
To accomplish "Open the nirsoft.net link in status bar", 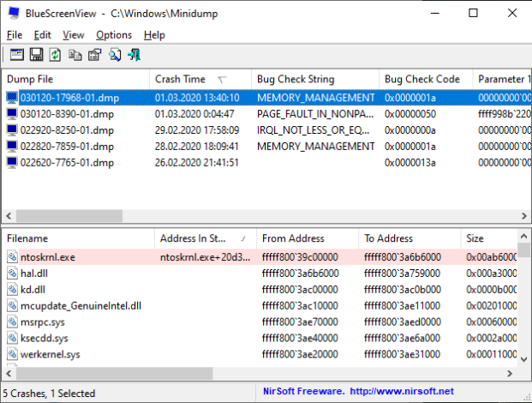I will pyautogui.click(x=402, y=391).
